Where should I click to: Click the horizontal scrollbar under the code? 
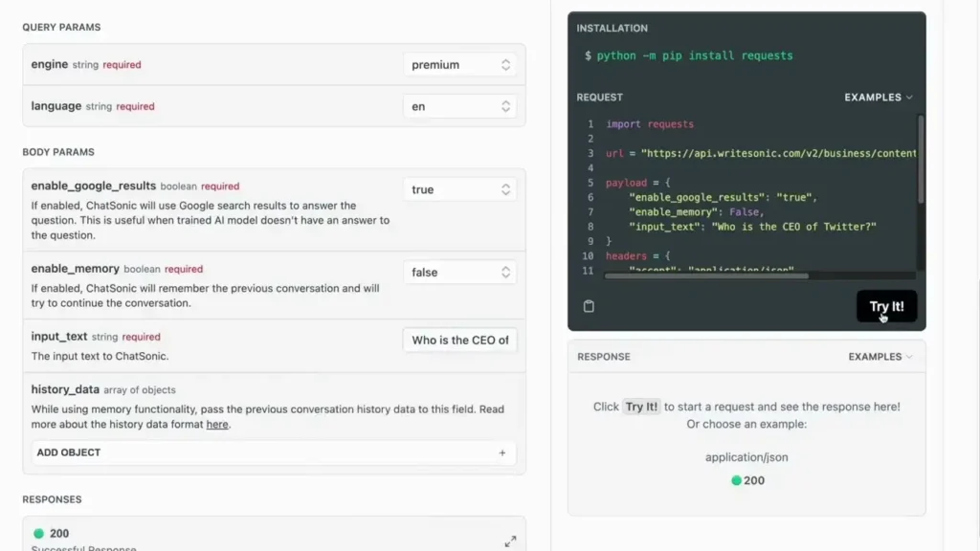[x=706, y=276]
